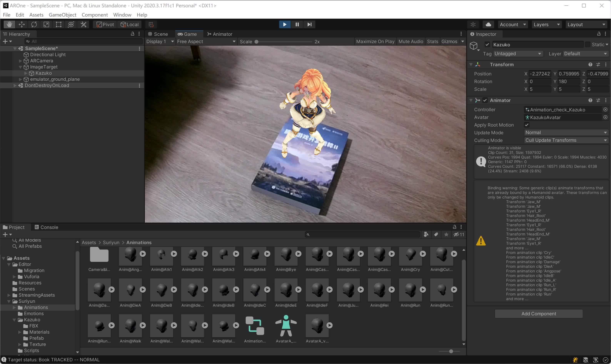Screen dimensions: 611x364
Task: Toggle Local/Global handle rotation
Action: click(x=130, y=24)
